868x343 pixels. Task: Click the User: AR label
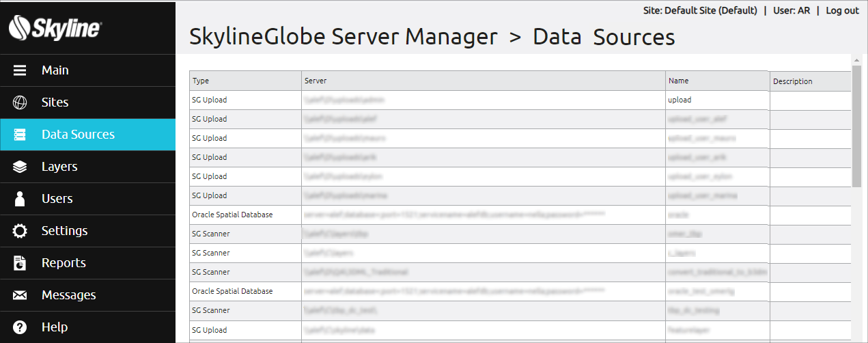tap(792, 10)
